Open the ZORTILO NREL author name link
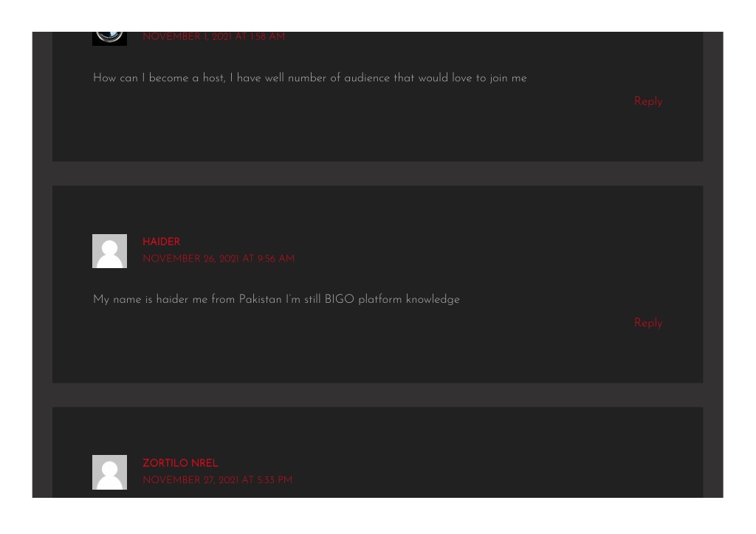The width and height of the screenshot is (756, 534). pyautogui.click(x=180, y=463)
